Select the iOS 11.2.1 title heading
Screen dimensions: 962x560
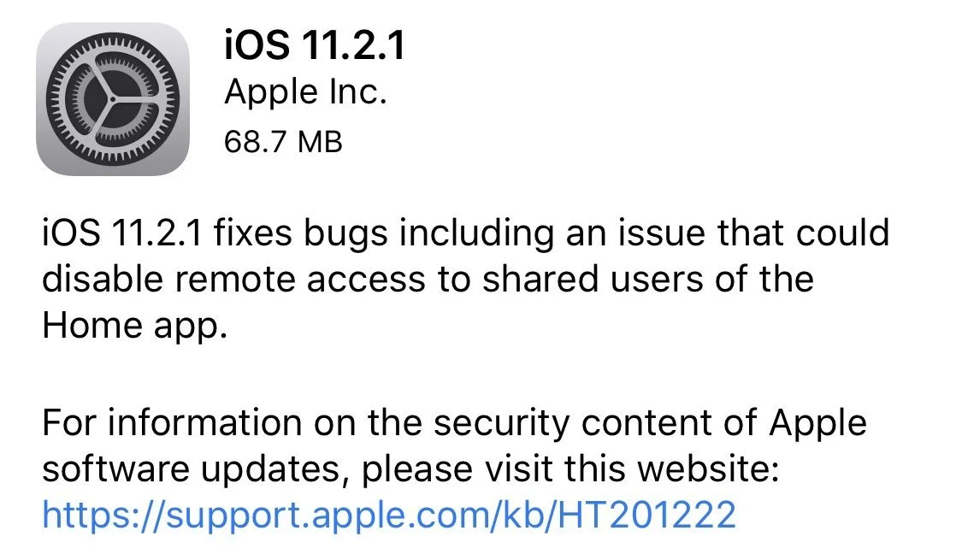tap(315, 45)
